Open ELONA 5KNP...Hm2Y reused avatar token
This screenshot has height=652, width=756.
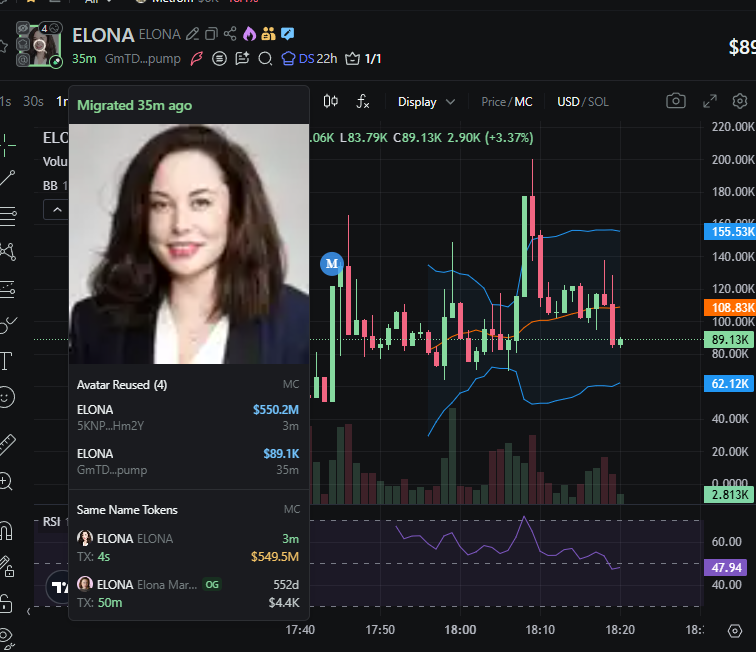pos(188,418)
